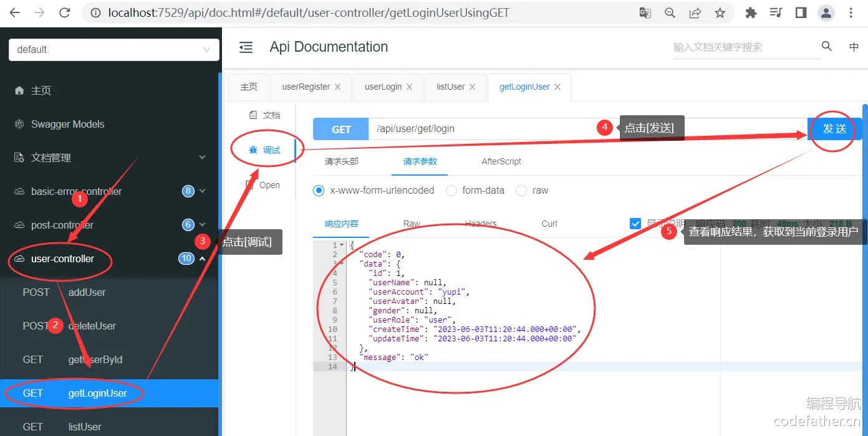Reload the page with the refresh icon
868x436 pixels.
pos(64,12)
